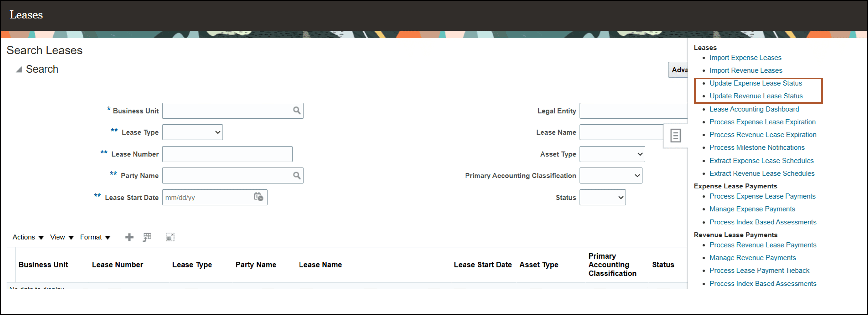Open the Lease Type dropdown
The height and width of the screenshot is (315, 868).
coord(192,132)
